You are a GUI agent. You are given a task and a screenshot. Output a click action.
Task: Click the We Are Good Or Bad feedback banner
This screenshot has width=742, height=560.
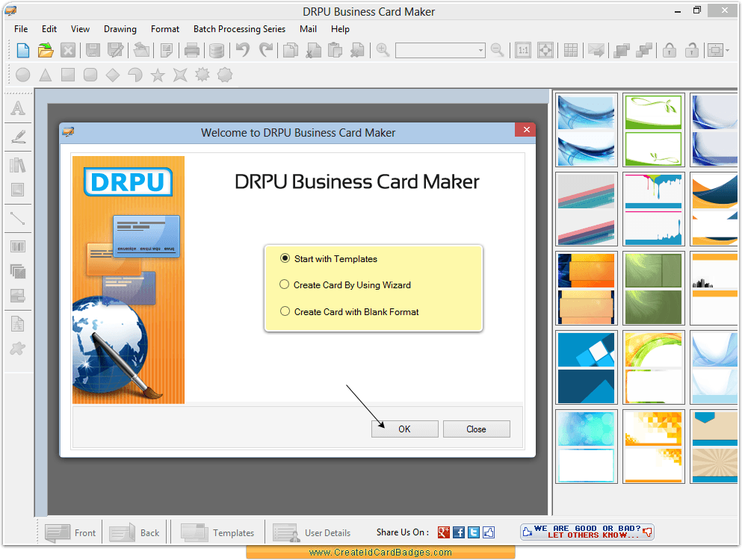(587, 532)
